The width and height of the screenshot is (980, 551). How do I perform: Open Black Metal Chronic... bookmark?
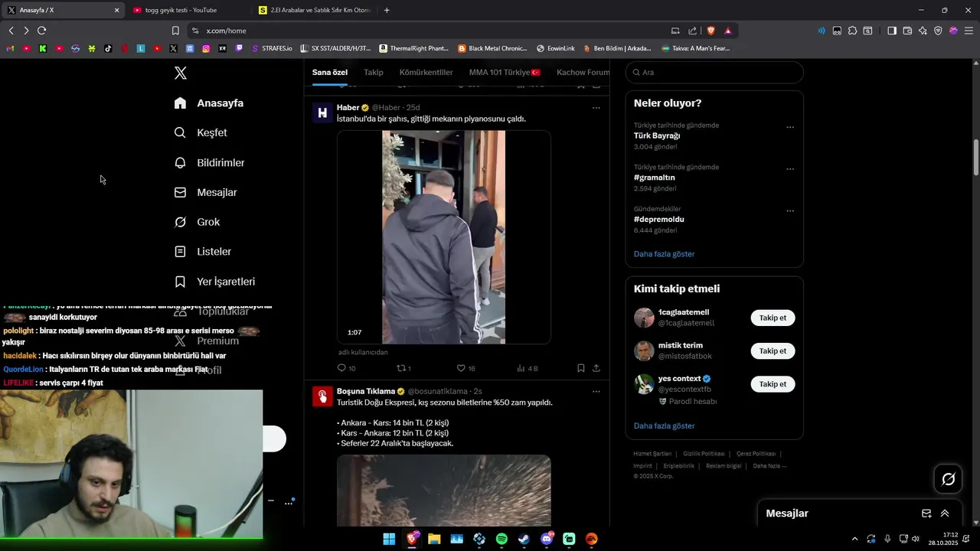492,48
